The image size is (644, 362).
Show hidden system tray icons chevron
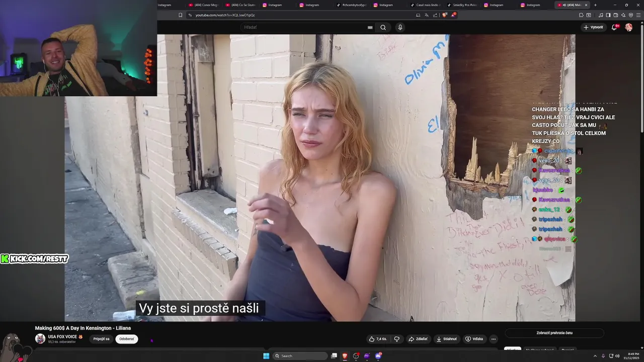click(595, 356)
